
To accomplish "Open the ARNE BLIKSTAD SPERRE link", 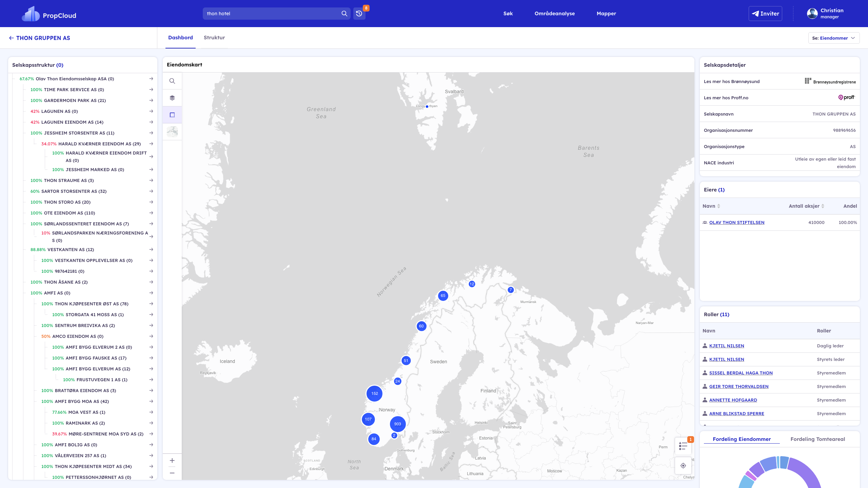I will click(x=736, y=413).
